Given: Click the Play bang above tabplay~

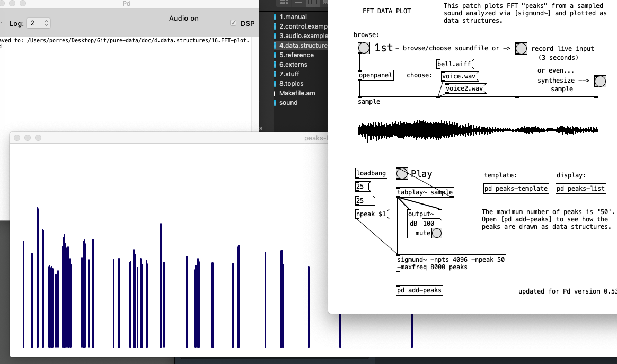Looking at the screenshot, I should coord(401,173).
